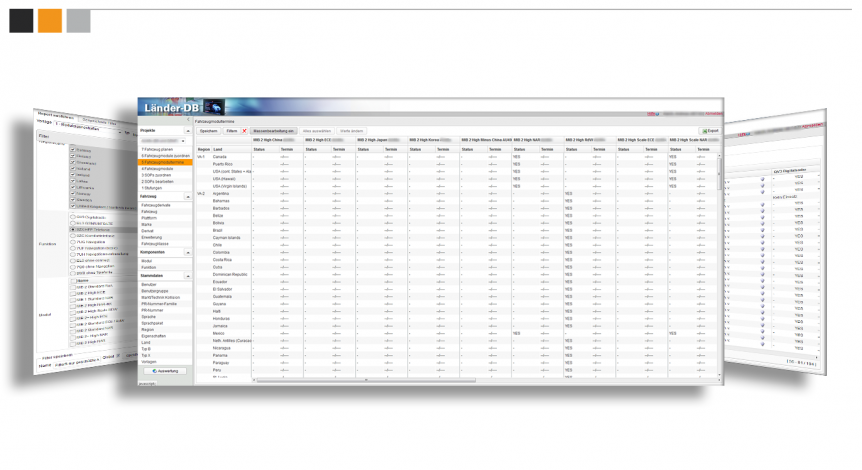Click the Massenbearbeitung ein button
Image resolution: width=862 pixels, height=470 pixels.
point(273,131)
